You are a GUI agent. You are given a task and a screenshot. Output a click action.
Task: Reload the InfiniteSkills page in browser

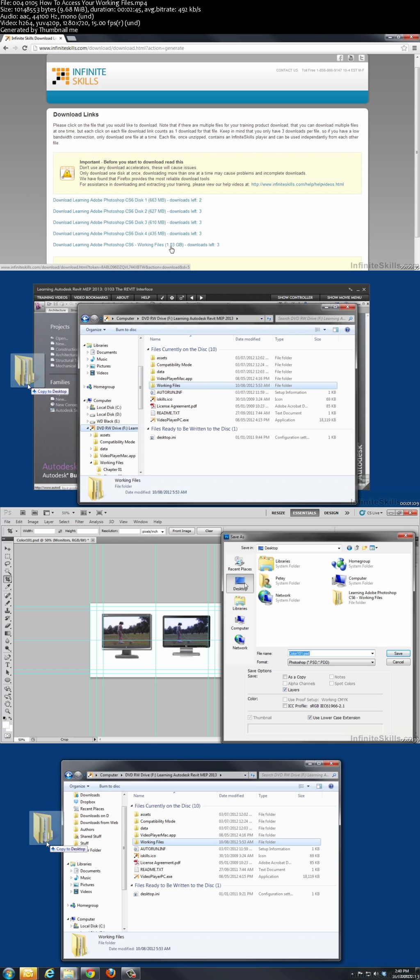[x=25, y=48]
